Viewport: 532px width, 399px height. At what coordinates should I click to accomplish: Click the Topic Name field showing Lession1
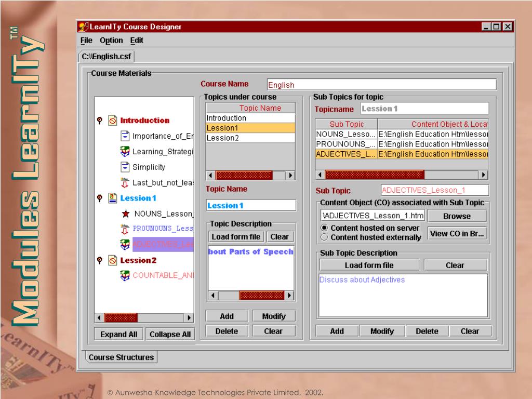pos(251,205)
